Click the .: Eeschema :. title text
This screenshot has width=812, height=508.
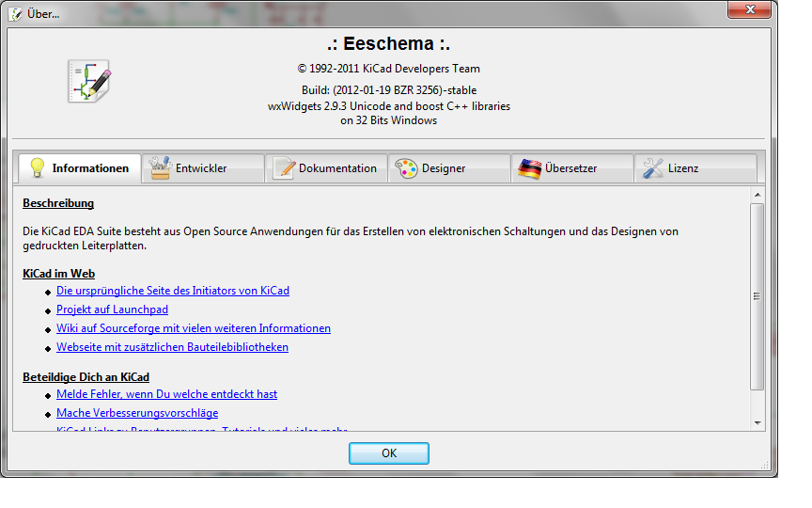tap(389, 43)
